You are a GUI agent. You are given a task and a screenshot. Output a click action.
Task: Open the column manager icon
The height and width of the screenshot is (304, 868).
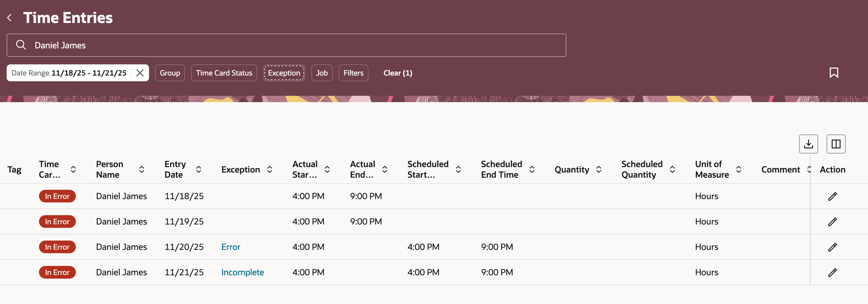(x=836, y=144)
